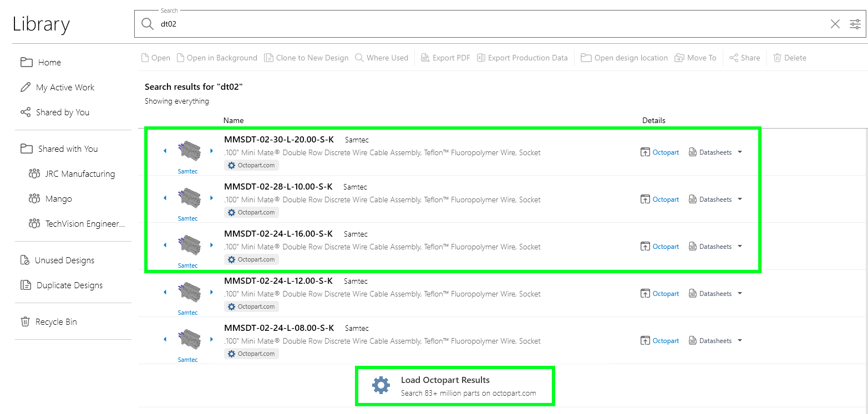This screenshot has width=868, height=414.
Task: Click Delete in the toolbar
Action: pyautogui.click(x=789, y=58)
